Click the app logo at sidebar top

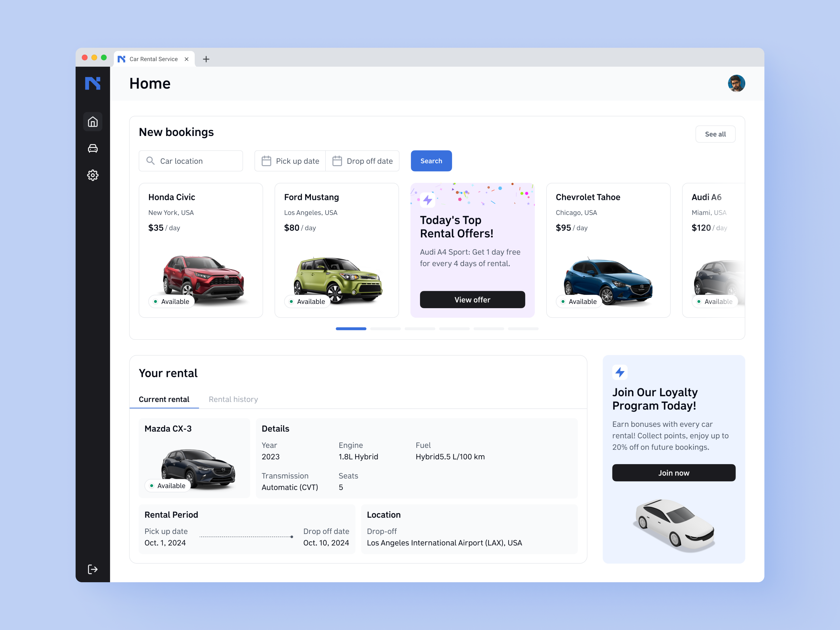tap(93, 83)
